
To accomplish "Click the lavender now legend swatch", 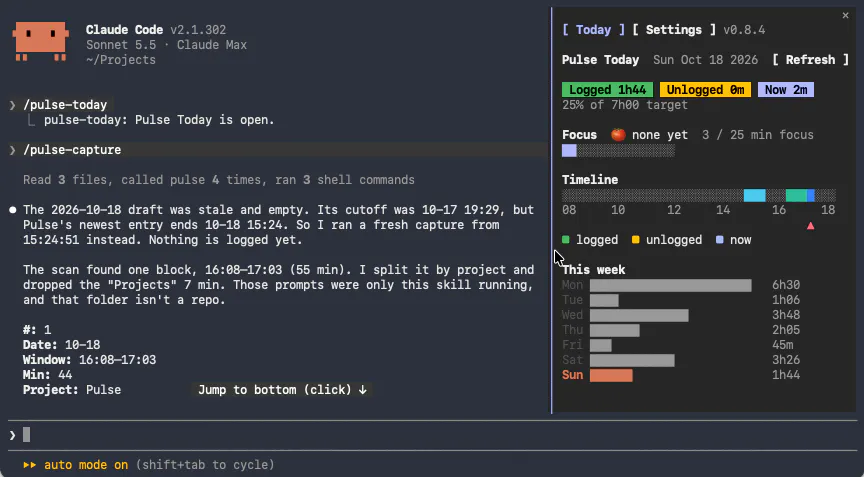I will tap(720, 240).
